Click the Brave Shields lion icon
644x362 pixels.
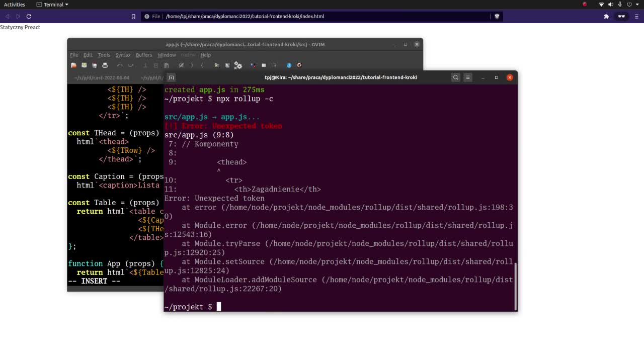point(497,16)
